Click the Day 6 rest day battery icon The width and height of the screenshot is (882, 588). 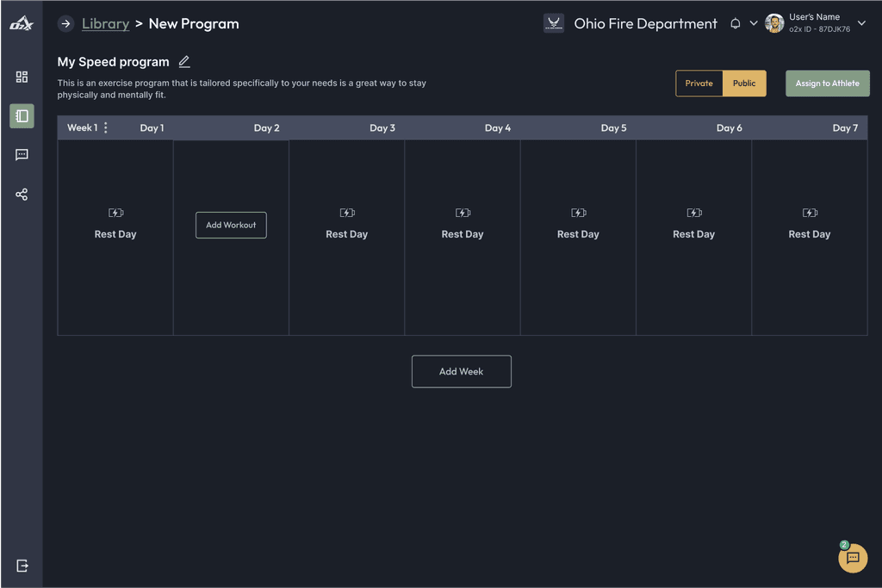coord(694,213)
